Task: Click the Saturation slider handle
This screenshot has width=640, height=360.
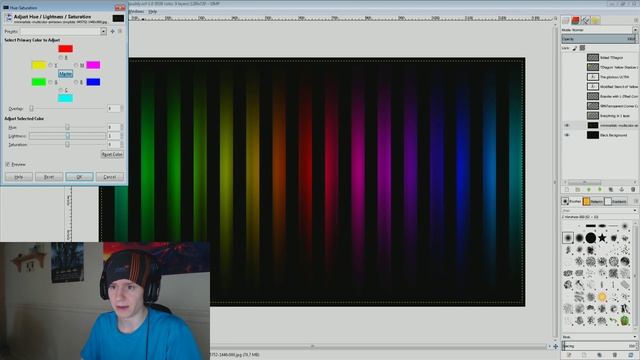Action: pos(67,144)
